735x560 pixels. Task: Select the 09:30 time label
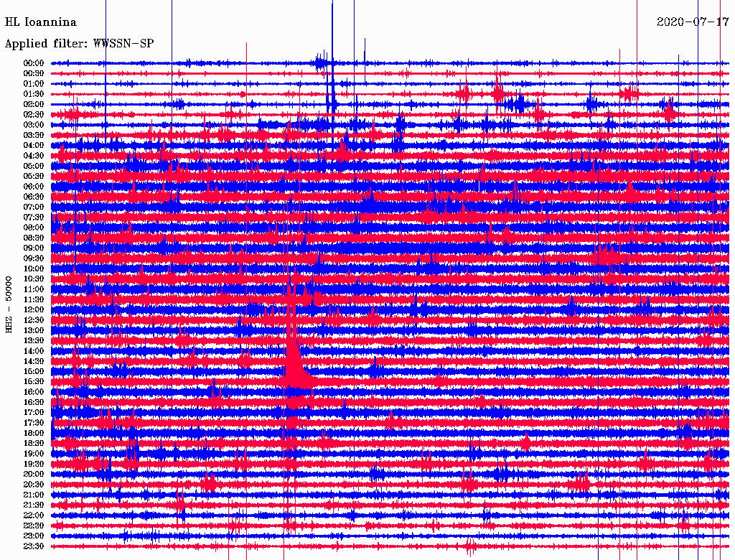pyautogui.click(x=34, y=258)
